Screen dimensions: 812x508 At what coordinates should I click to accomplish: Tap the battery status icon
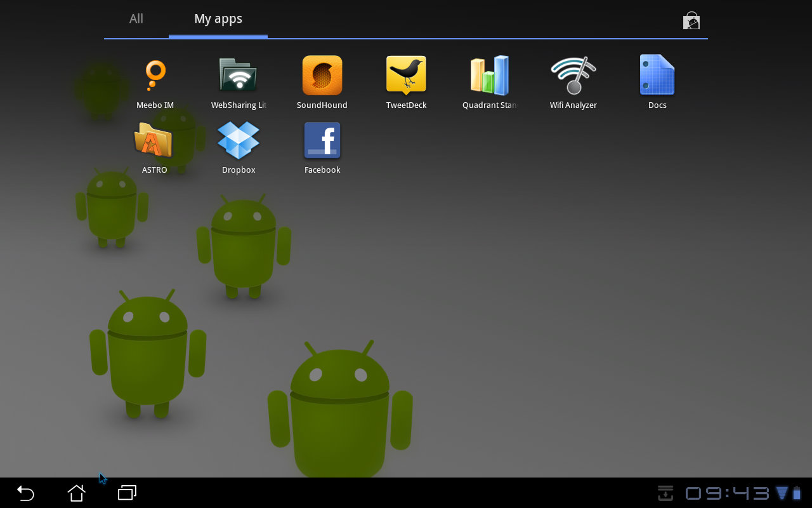click(x=797, y=493)
